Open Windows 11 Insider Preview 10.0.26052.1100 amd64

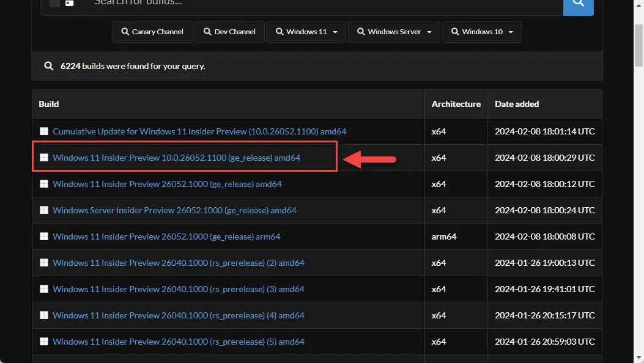(x=176, y=158)
